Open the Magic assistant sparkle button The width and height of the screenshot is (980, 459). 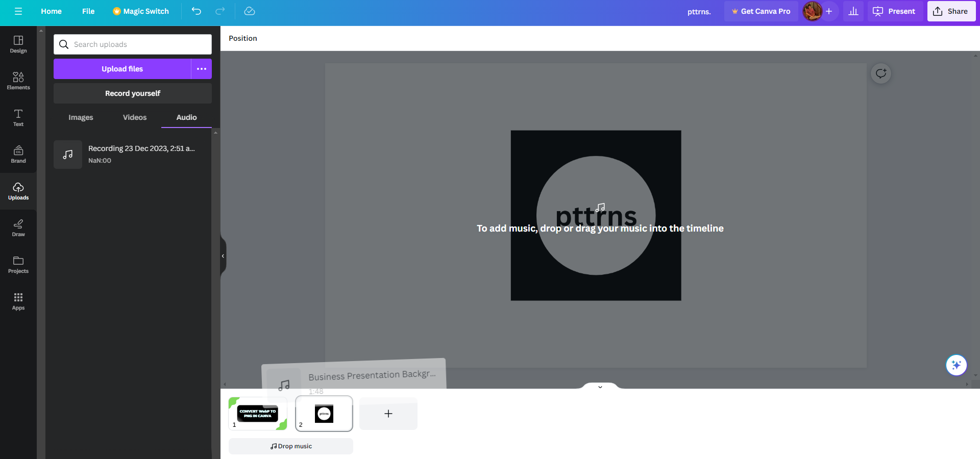(957, 365)
